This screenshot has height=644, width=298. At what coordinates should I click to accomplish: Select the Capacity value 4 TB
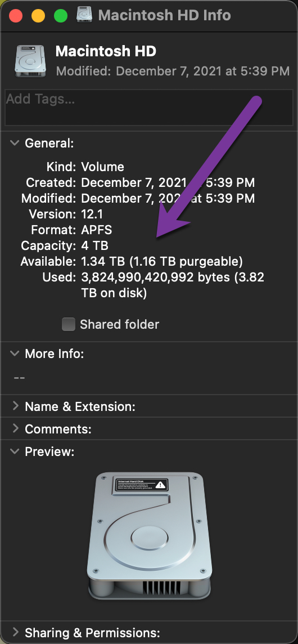click(95, 245)
